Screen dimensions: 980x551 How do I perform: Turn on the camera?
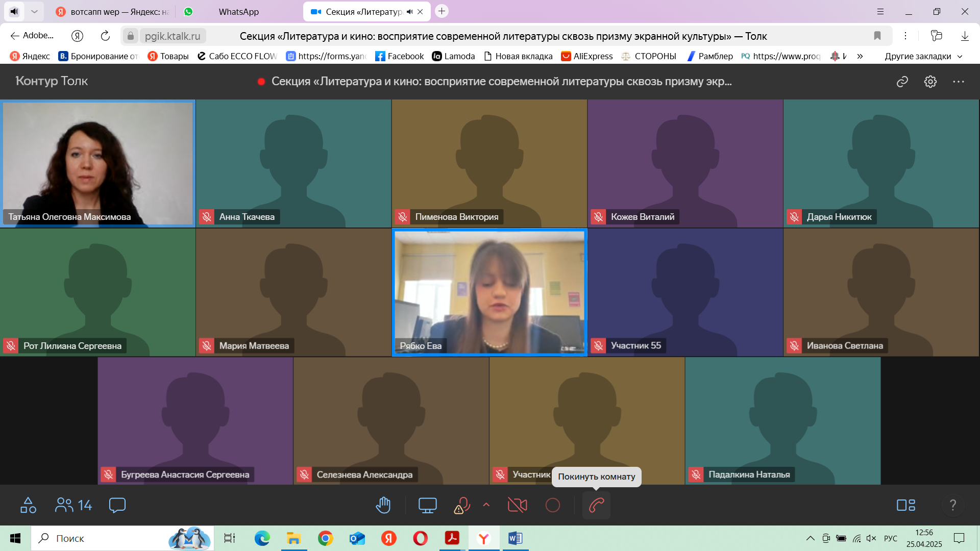pyautogui.click(x=517, y=505)
